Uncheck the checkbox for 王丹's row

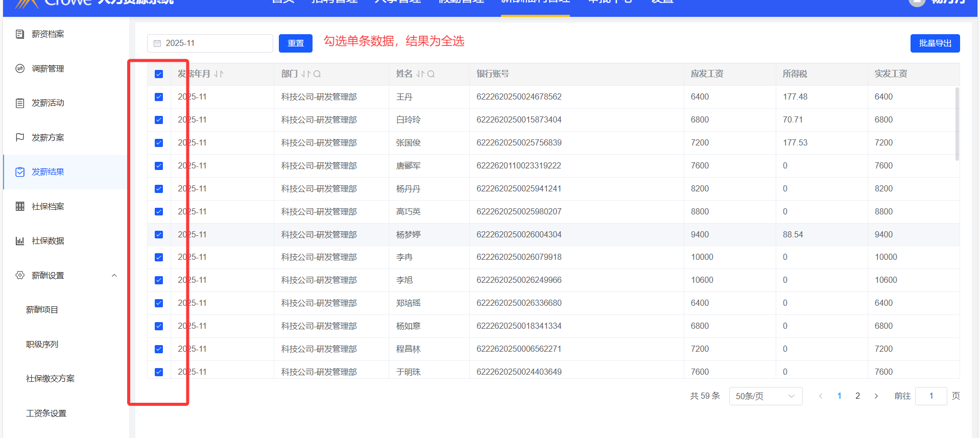[159, 97]
